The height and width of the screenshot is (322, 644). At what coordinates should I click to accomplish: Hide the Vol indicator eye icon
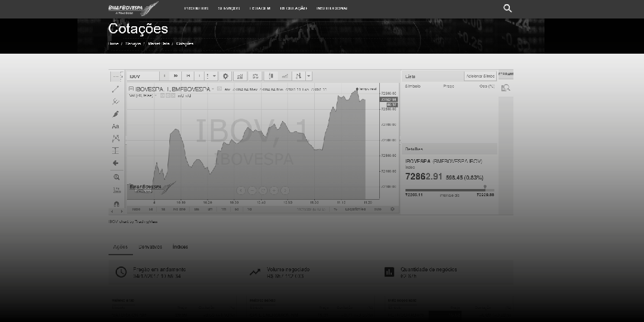click(162, 95)
